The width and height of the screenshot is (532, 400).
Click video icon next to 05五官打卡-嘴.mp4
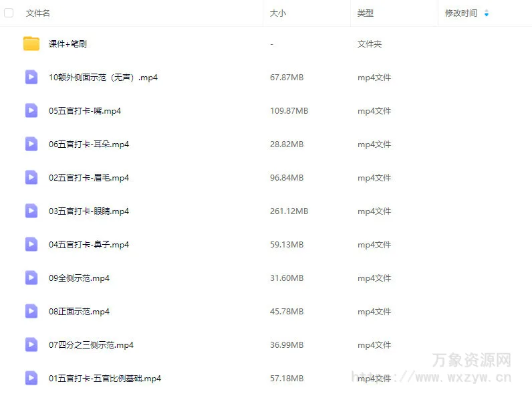[x=31, y=110]
